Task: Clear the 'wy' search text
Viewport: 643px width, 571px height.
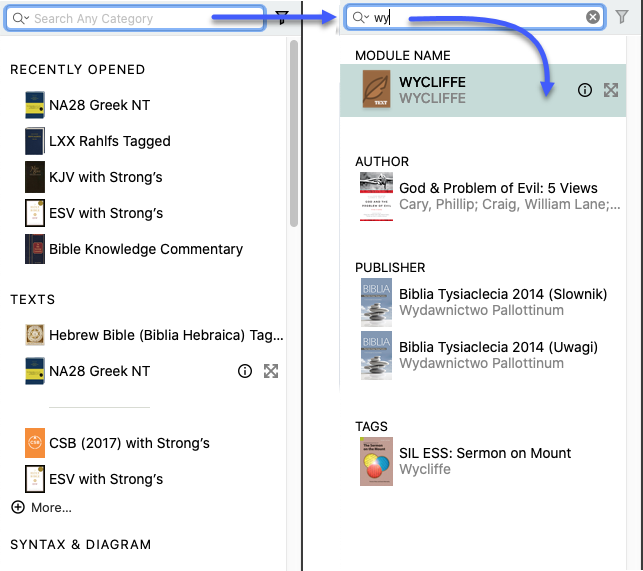Action: click(x=593, y=17)
